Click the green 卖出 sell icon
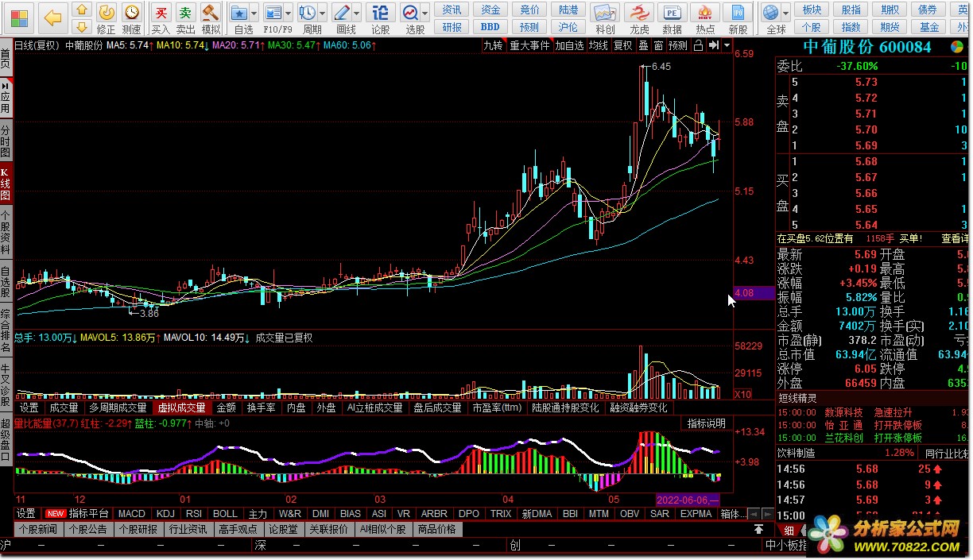 click(x=185, y=12)
